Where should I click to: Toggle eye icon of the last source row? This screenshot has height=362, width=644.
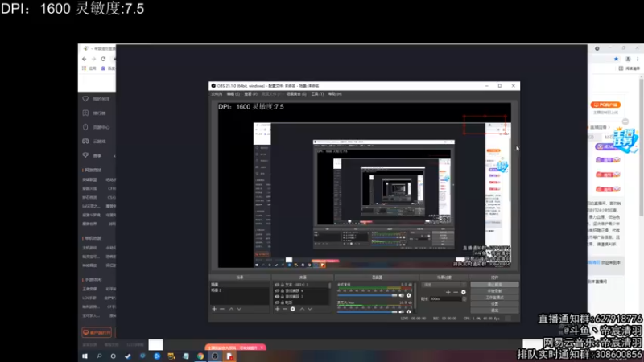click(277, 302)
